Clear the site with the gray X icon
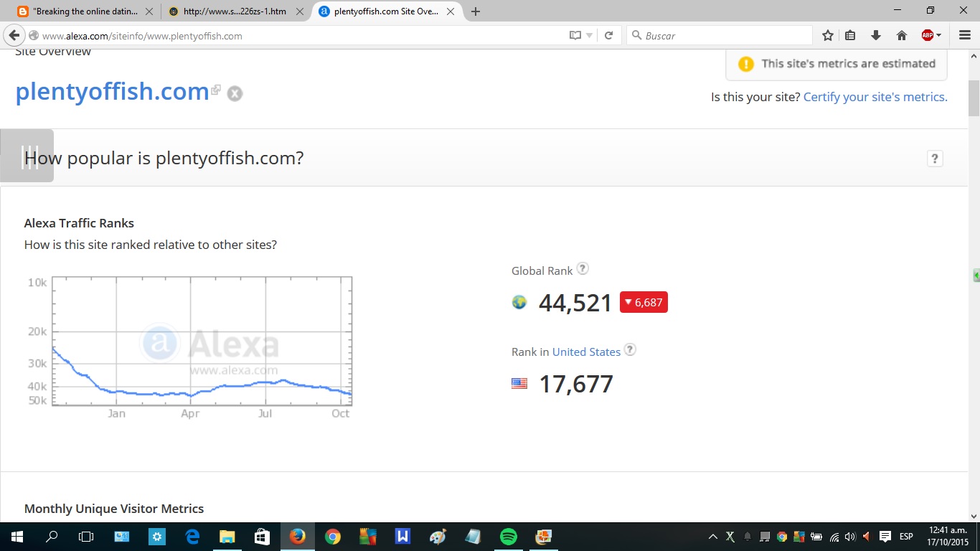Image resolution: width=980 pixels, height=551 pixels. [235, 93]
